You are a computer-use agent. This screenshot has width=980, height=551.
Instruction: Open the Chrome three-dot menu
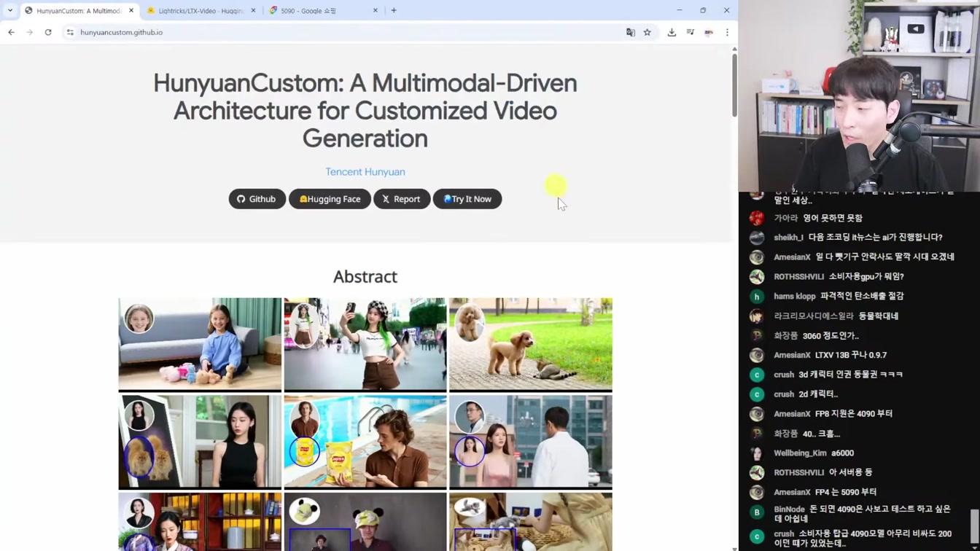727,32
